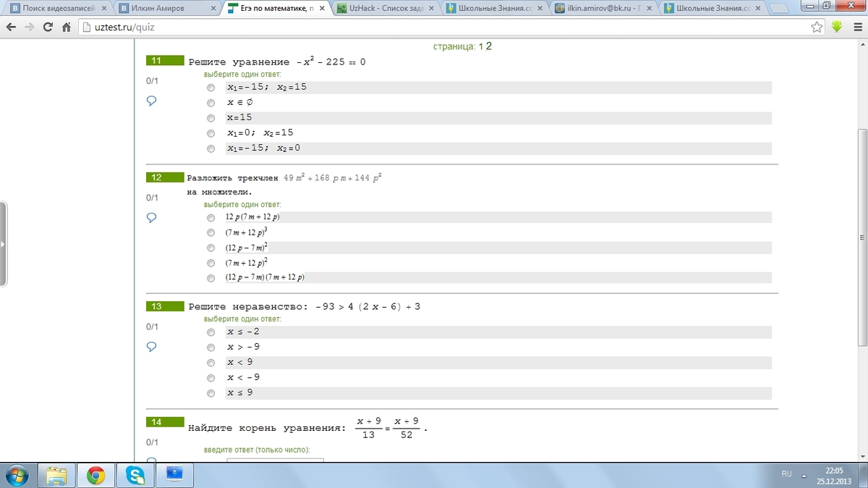Open the Windows Start menu
The height and width of the screenshot is (488, 868).
[x=18, y=475]
